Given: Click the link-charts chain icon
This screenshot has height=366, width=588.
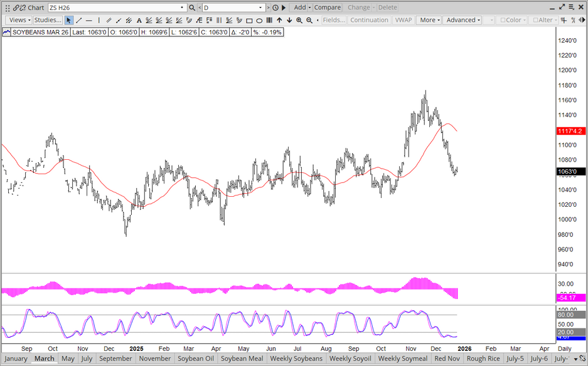Looking at the screenshot, I should tap(16, 8).
